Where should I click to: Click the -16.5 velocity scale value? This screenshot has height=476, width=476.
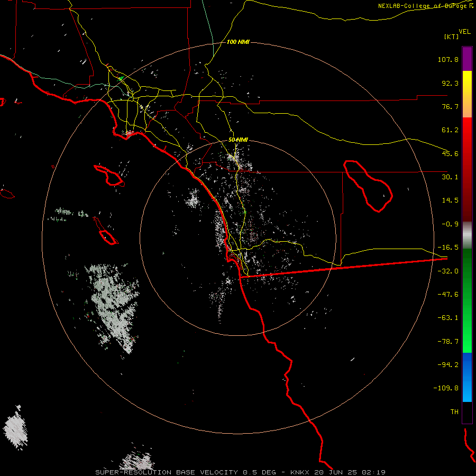click(448, 248)
